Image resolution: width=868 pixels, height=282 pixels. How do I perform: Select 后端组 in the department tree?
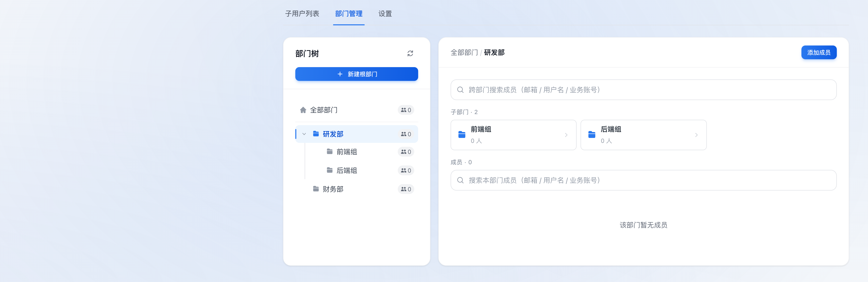tap(363, 170)
